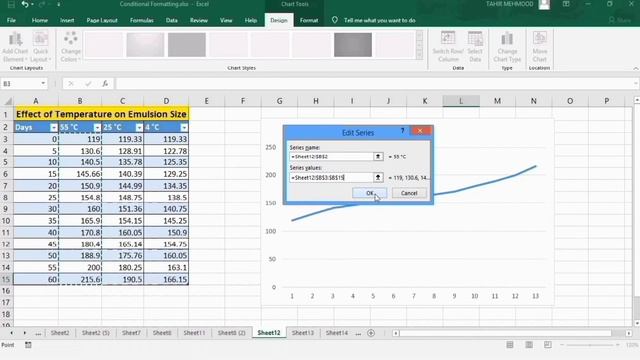Collapse the Series name range selector
This screenshot has width=640, height=360.
378,156
